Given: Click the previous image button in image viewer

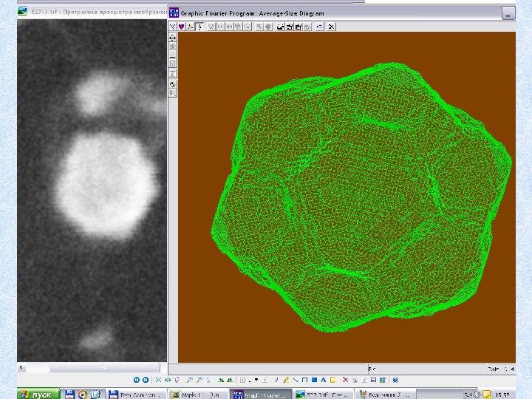Looking at the screenshot, I should [137, 380].
